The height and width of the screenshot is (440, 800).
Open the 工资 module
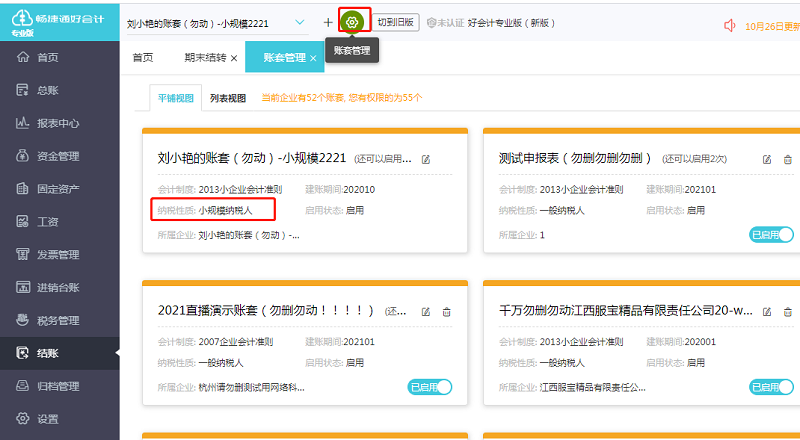coord(60,222)
